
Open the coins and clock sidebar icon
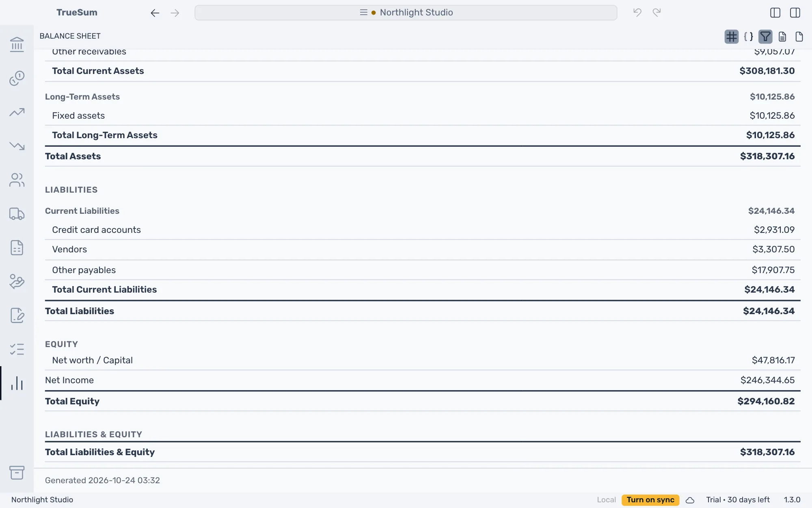pyautogui.click(x=17, y=78)
